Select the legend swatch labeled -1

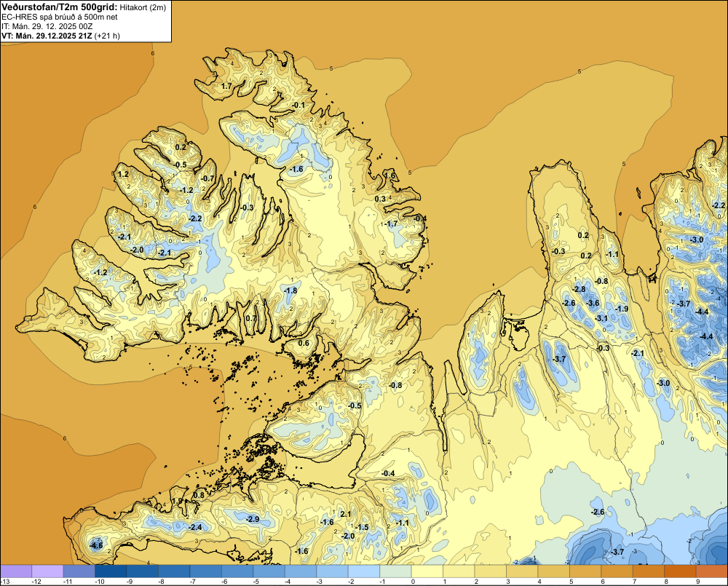pyautogui.click(x=395, y=571)
